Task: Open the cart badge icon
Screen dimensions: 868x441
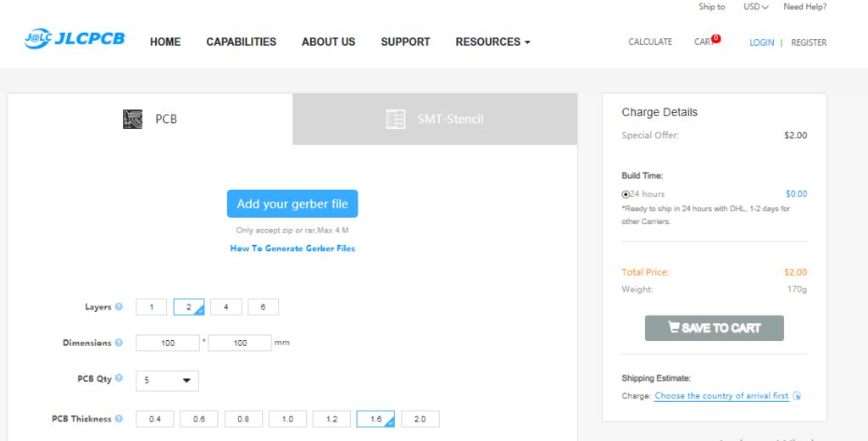Action: tap(716, 39)
